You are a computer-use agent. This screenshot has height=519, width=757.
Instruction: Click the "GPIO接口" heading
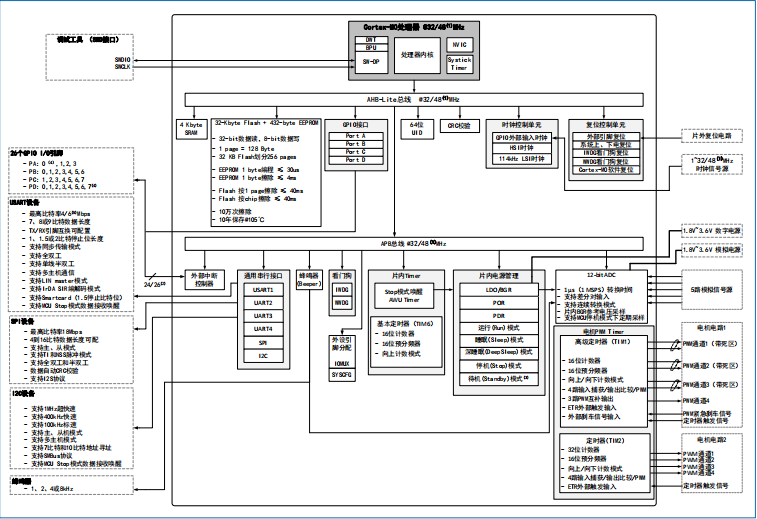coord(356,125)
